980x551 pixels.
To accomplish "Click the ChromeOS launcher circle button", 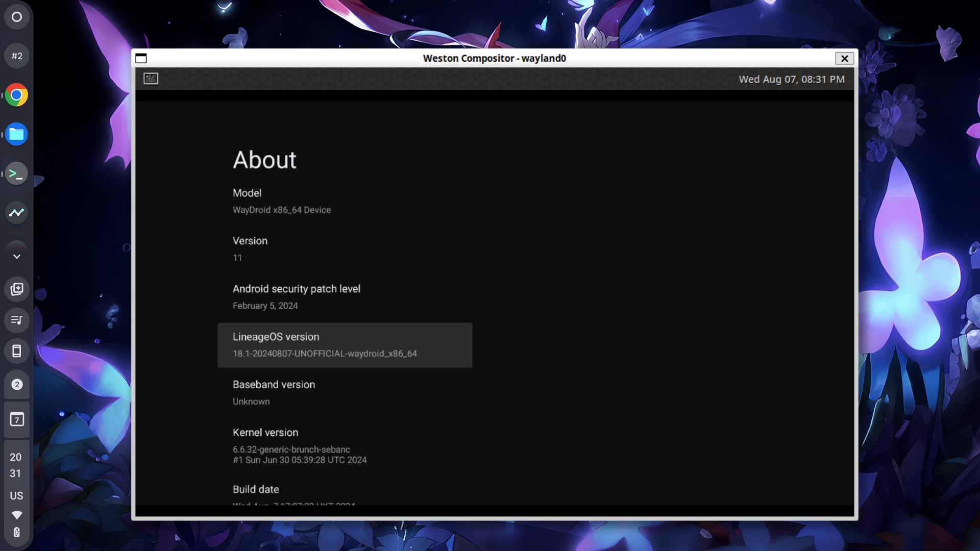I will click(x=17, y=17).
